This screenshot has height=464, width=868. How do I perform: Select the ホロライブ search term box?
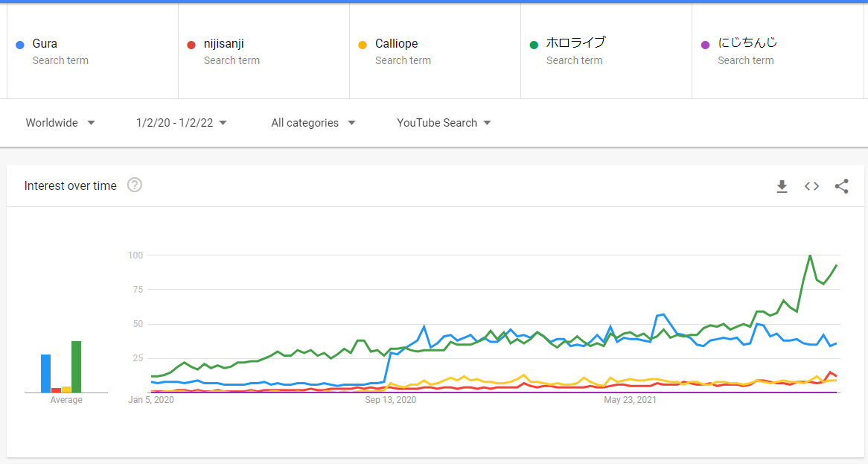click(x=606, y=51)
